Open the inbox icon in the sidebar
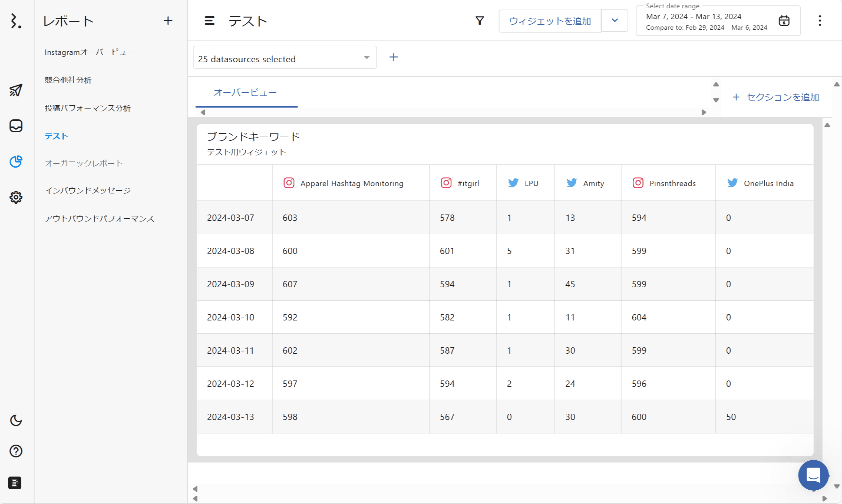 (16, 126)
